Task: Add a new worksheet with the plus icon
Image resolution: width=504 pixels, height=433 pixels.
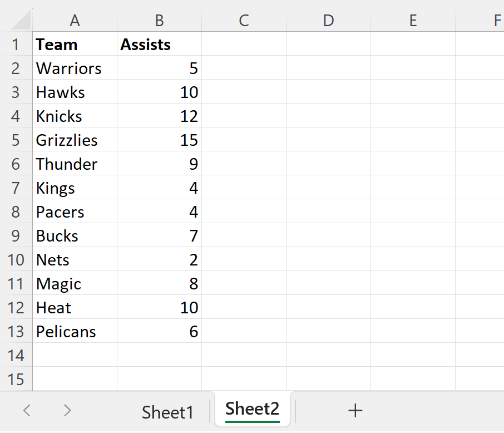Action: [355, 410]
